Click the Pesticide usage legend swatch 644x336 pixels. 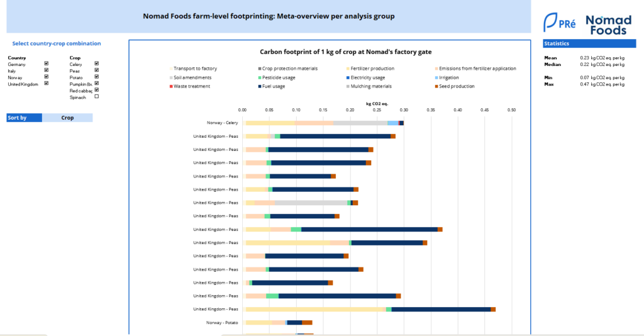(x=260, y=77)
